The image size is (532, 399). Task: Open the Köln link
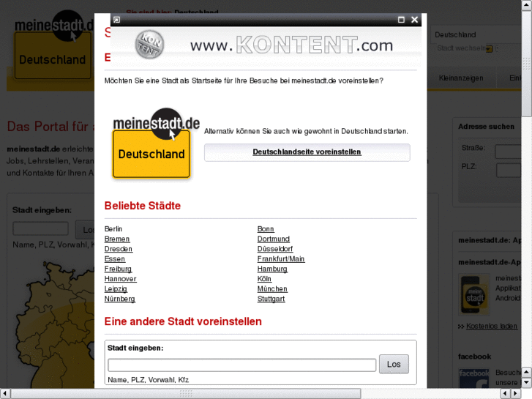(264, 279)
